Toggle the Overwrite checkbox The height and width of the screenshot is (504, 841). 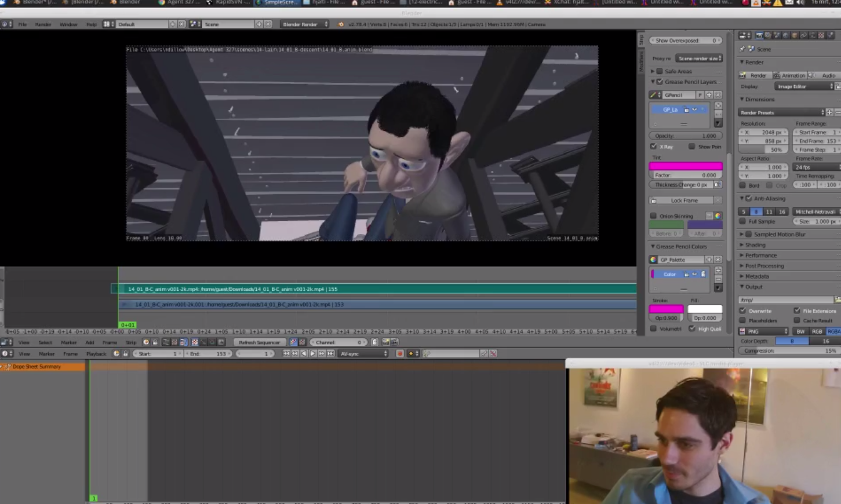(x=743, y=311)
